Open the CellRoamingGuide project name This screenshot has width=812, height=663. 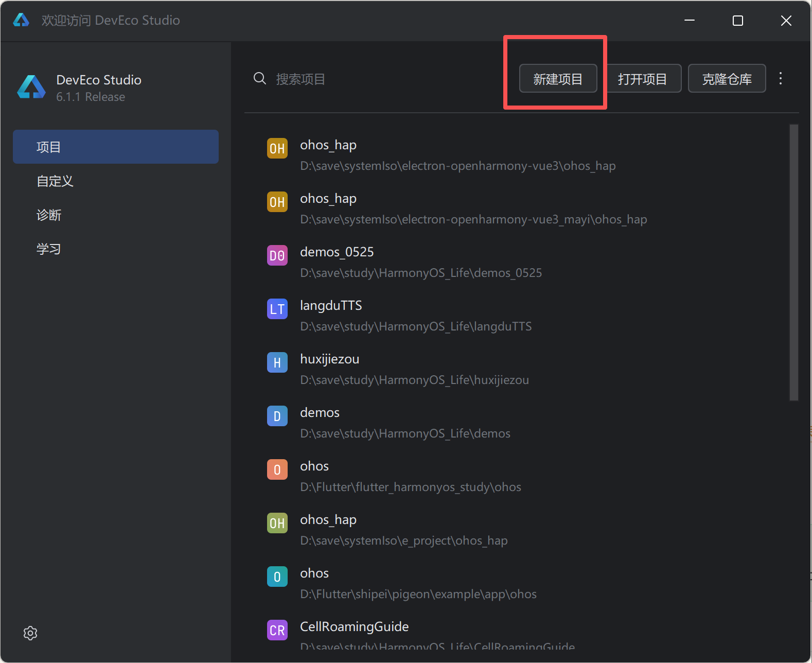click(355, 627)
